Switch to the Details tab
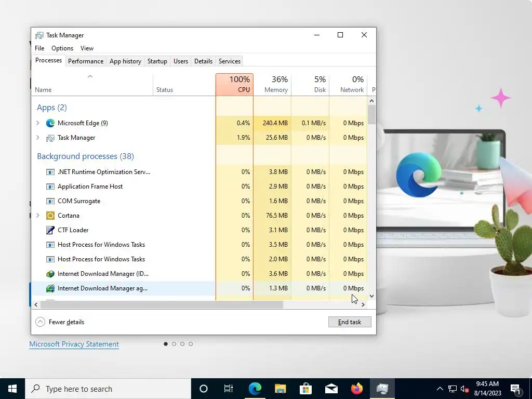 coord(203,61)
